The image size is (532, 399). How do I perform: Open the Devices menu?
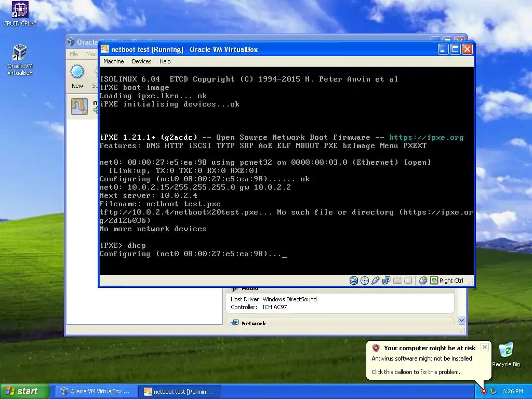[141, 61]
